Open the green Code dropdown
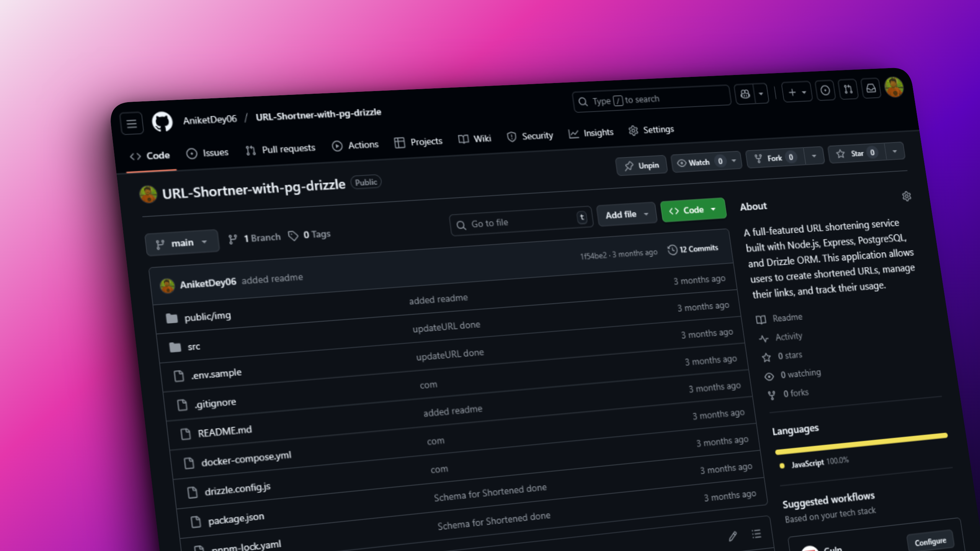Image resolution: width=980 pixels, height=551 pixels. point(693,210)
